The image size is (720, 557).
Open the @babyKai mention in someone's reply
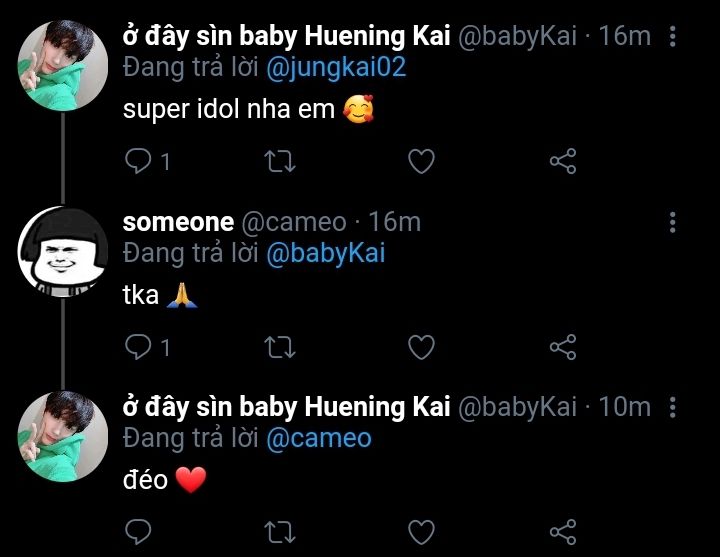pyautogui.click(x=325, y=253)
